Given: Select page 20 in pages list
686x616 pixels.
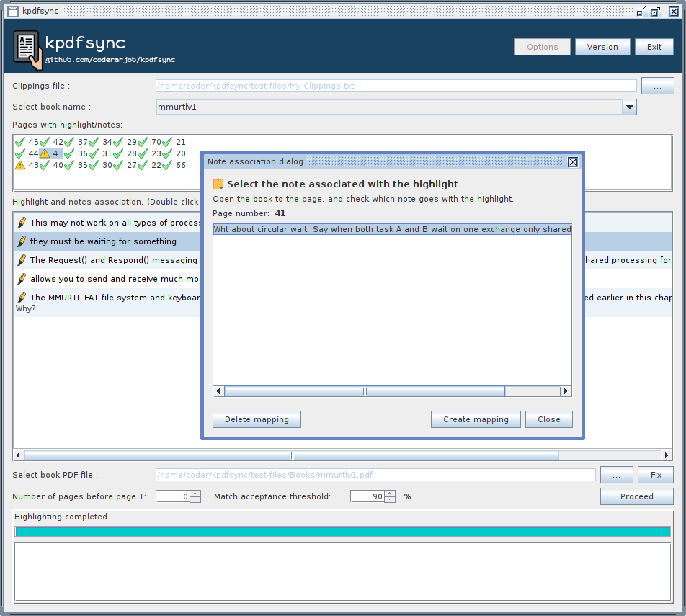Looking at the screenshot, I should point(174,153).
